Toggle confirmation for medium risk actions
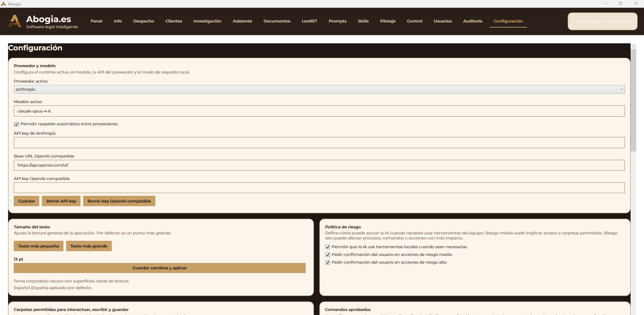The width and height of the screenshot is (644, 315). coord(328,255)
